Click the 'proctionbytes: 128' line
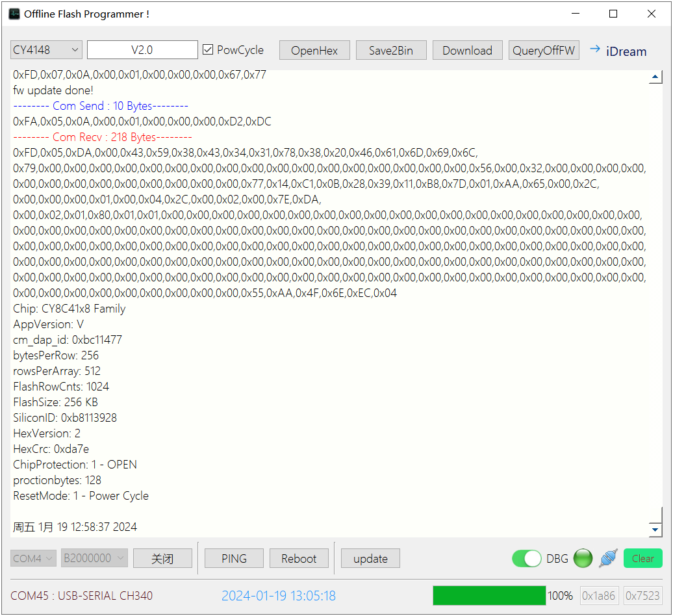This screenshot has height=616, width=673. click(57, 480)
